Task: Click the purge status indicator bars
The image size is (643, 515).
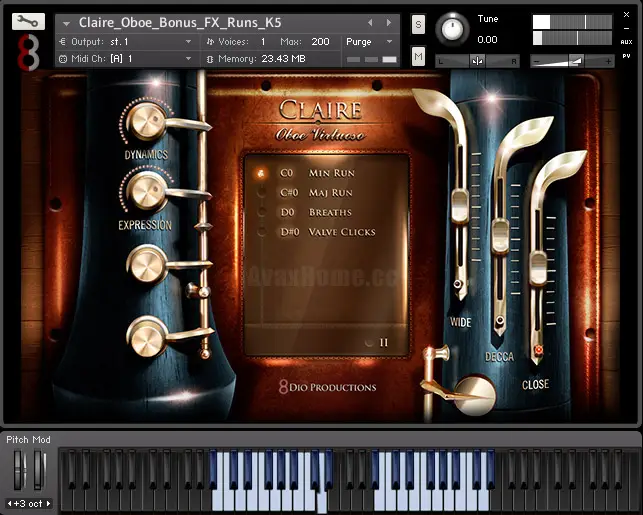Action: pos(372,59)
